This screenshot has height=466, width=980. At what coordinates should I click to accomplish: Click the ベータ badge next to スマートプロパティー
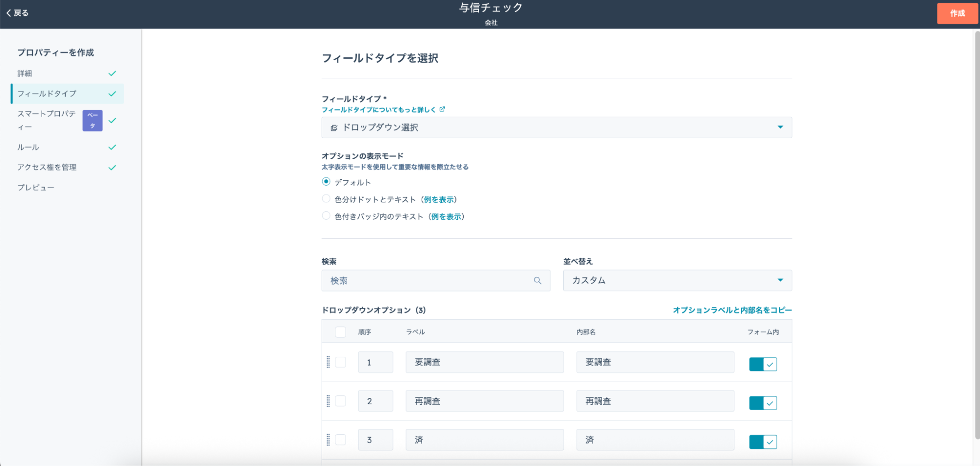click(x=92, y=121)
